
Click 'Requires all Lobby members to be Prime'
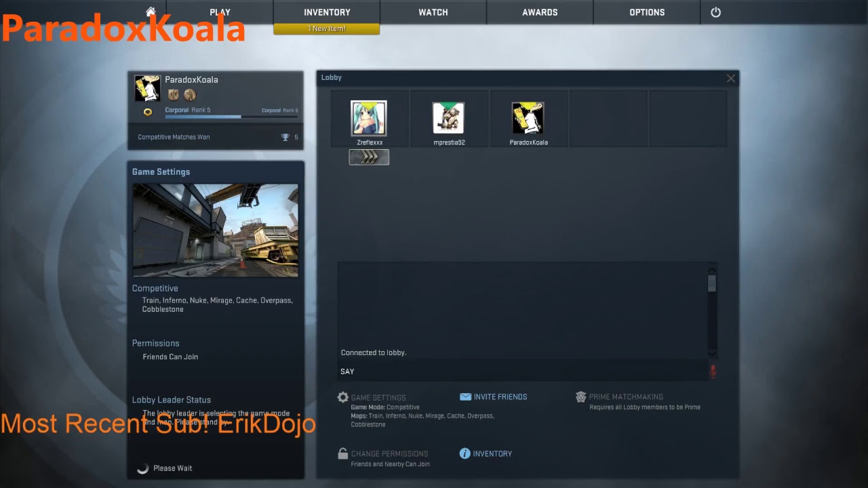click(x=645, y=407)
